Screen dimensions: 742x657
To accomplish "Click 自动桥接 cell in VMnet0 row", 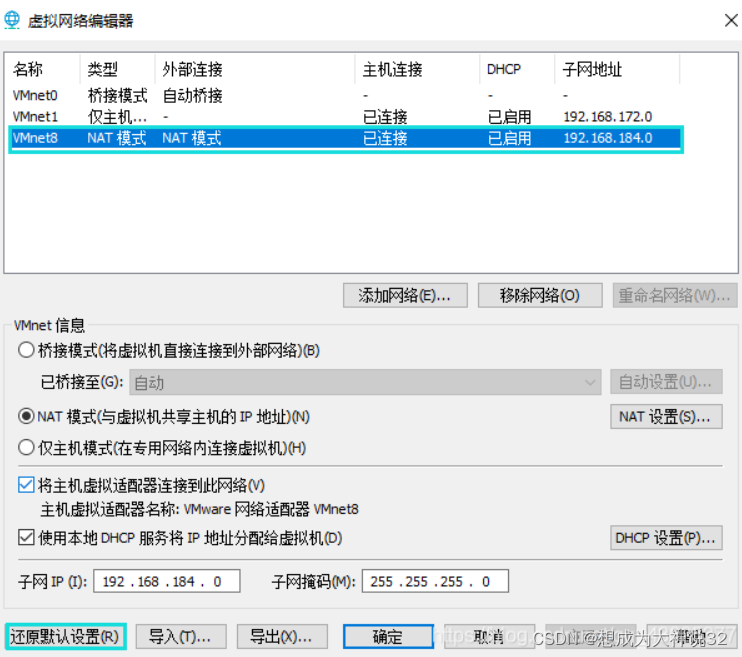I will point(193,96).
